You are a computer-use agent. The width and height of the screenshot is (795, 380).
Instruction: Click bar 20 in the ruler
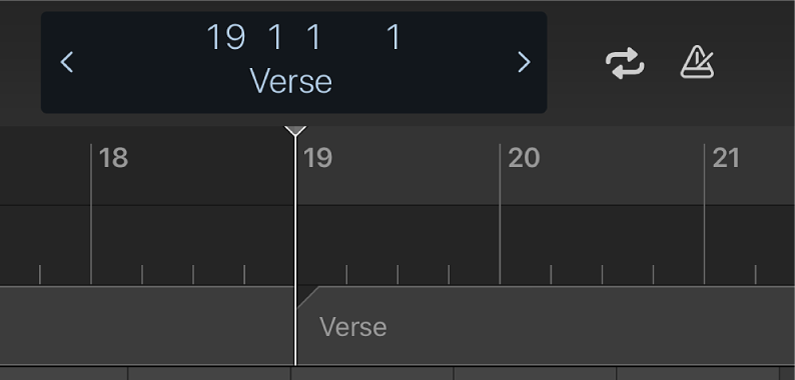pyautogui.click(x=524, y=158)
